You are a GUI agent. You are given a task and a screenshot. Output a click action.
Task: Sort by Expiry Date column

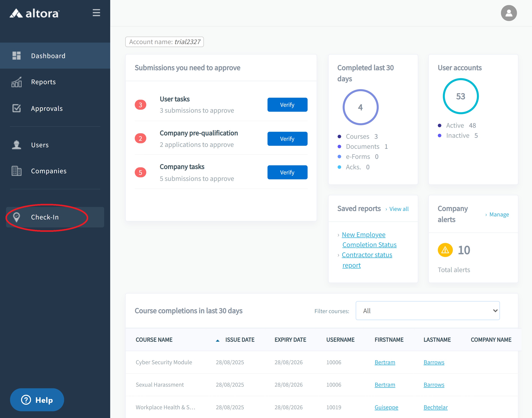pyautogui.click(x=290, y=340)
